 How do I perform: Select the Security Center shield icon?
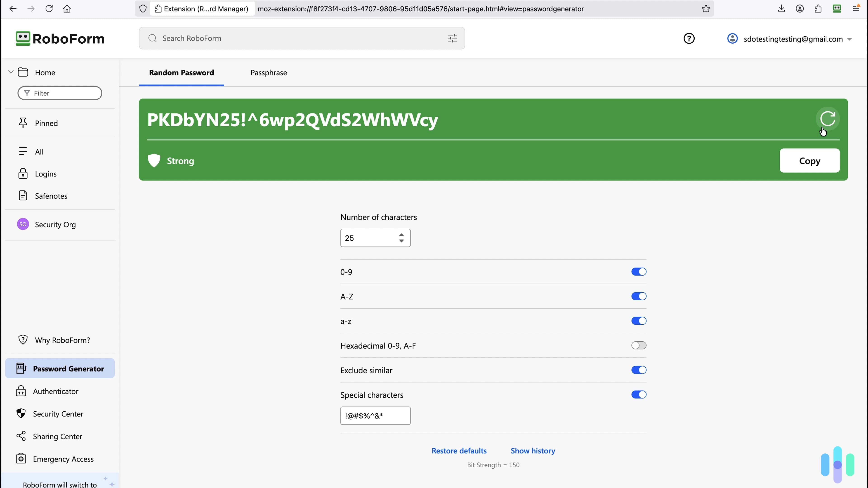coord(21,414)
